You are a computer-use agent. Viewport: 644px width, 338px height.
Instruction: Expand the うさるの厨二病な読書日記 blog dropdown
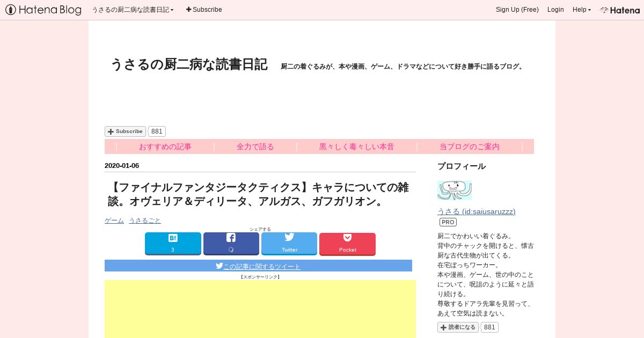[x=133, y=10]
